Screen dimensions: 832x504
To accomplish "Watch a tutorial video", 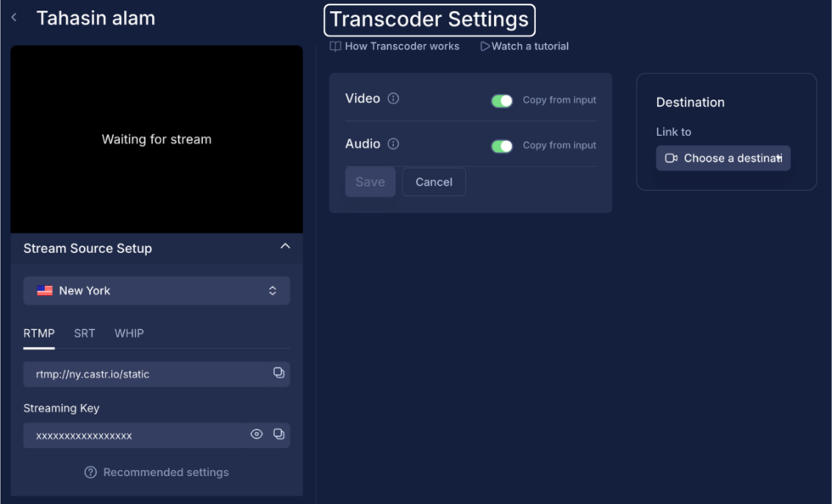I will pyautogui.click(x=524, y=47).
